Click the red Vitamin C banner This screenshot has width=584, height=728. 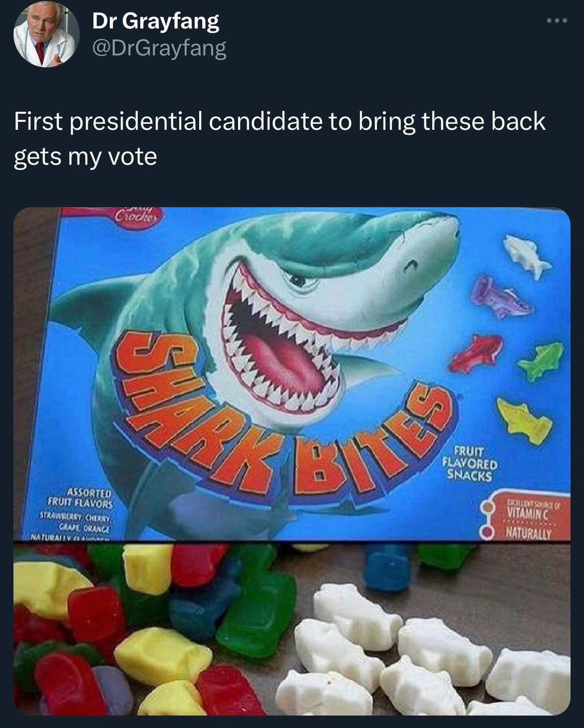pyautogui.click(x=527, y=517)
